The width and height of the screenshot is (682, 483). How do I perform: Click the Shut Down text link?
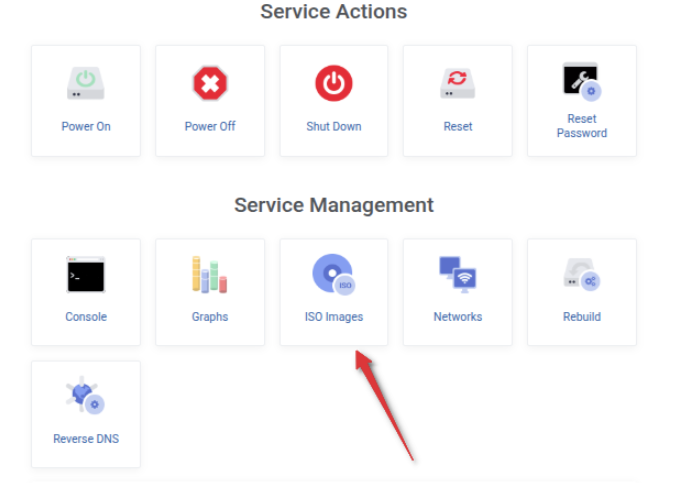click(x=334, y=127)
